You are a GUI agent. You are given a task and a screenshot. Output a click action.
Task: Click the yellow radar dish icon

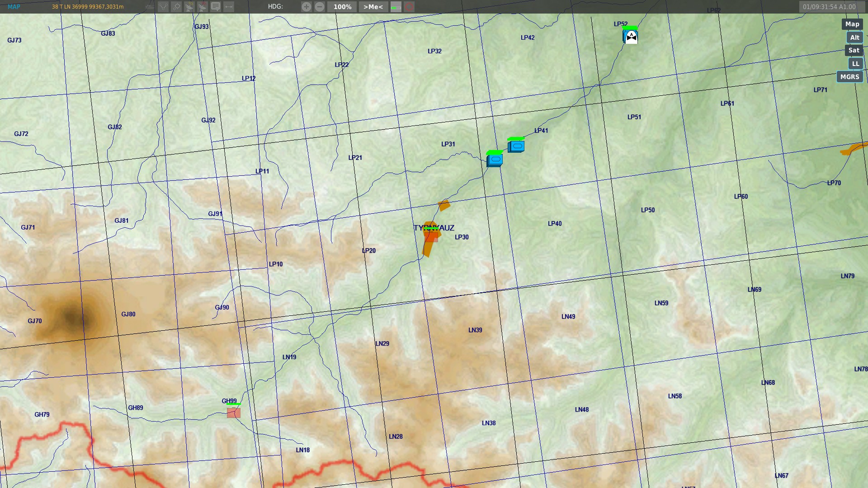coord(189,7)
